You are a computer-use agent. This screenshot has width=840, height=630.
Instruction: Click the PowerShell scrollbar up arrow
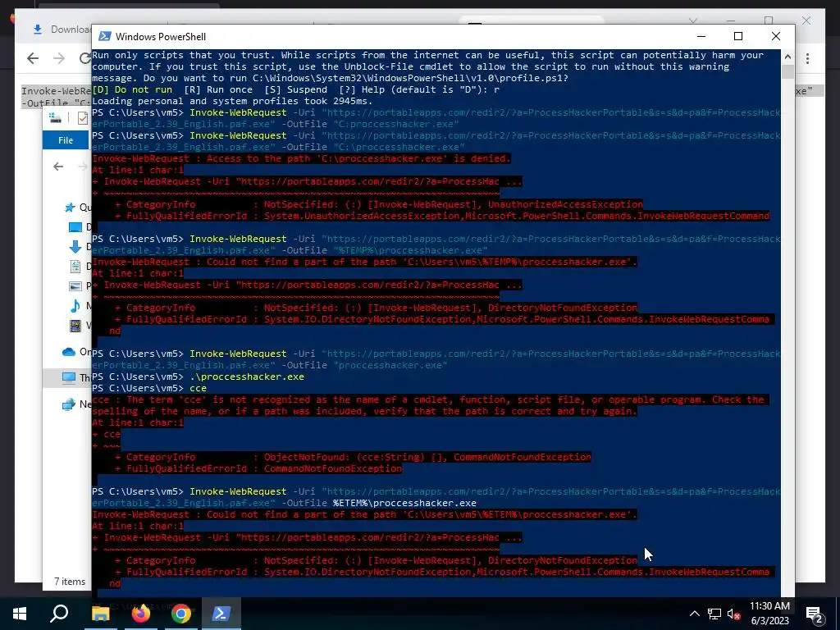coord(787,57)
